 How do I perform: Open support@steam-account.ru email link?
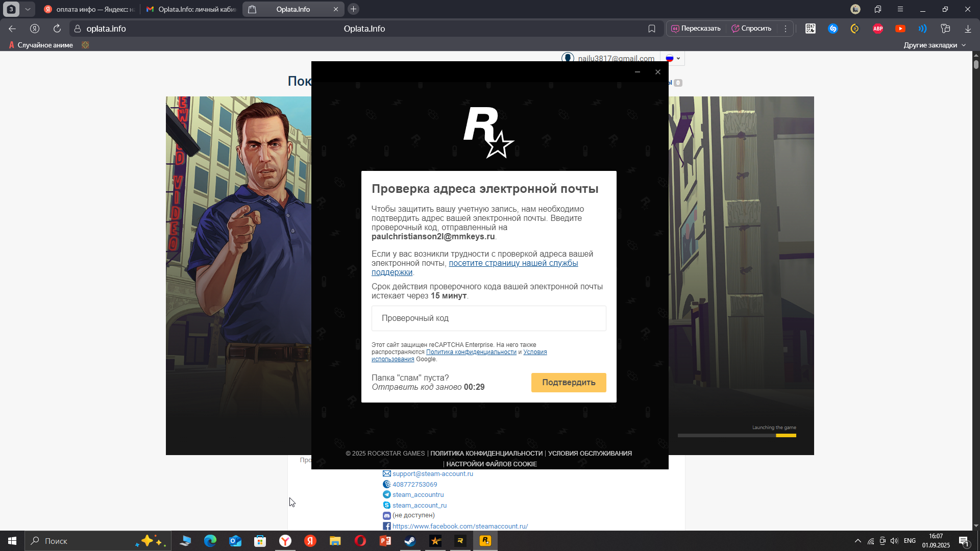pyautogui.click(x=432, y=474)
